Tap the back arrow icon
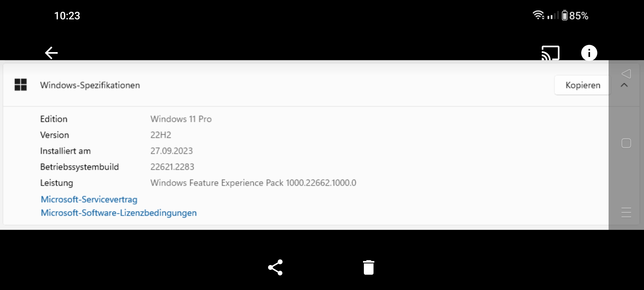 tap(51, 53)
